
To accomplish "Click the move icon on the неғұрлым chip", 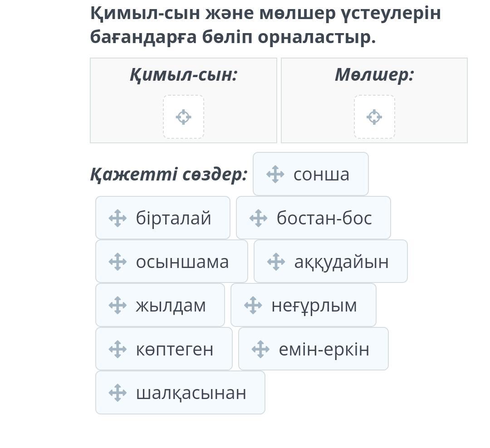I will click(x=253, y=305).
